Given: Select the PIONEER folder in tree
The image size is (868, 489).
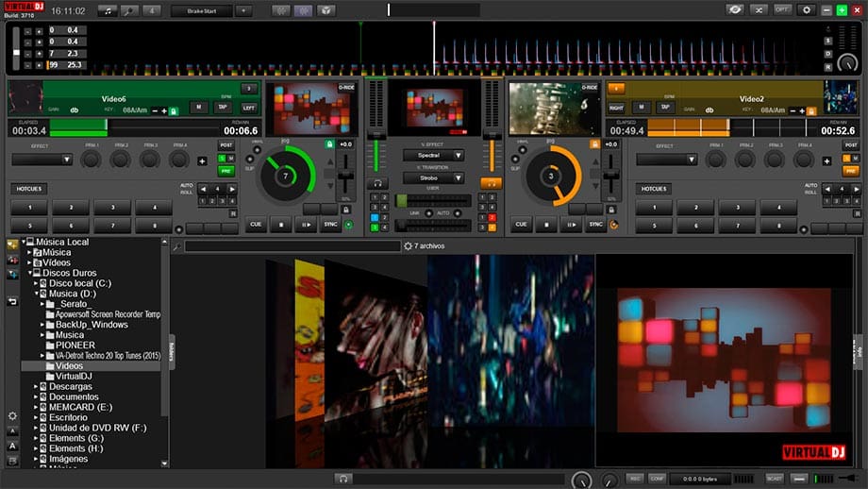Looking at the screenshot, I should point(75,345).
